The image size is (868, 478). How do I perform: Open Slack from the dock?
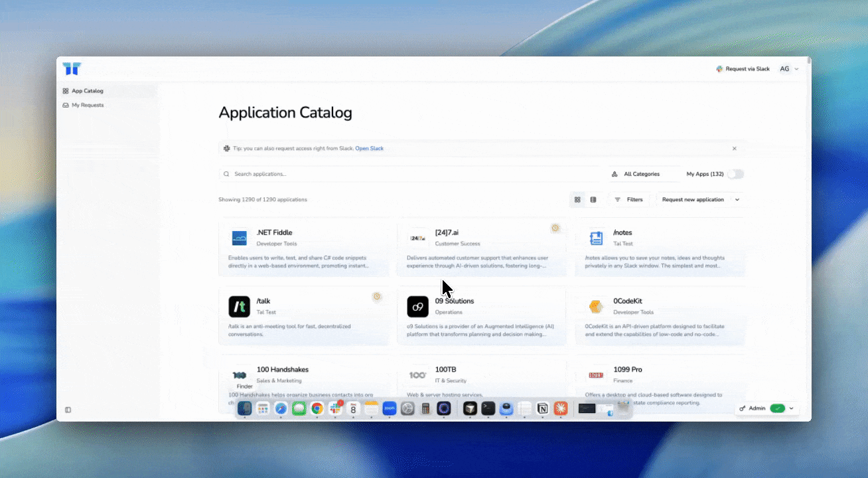click(x=335, y=409)
